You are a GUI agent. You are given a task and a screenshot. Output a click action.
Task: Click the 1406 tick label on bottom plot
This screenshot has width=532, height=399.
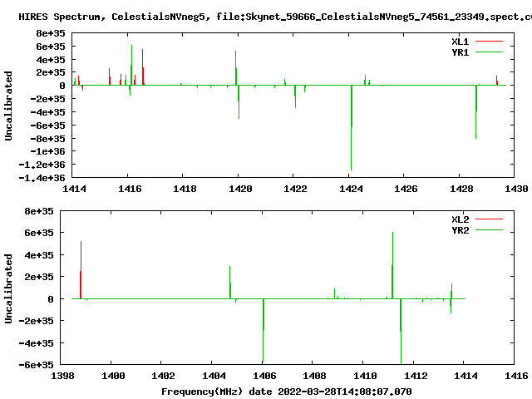pos(264,376)
